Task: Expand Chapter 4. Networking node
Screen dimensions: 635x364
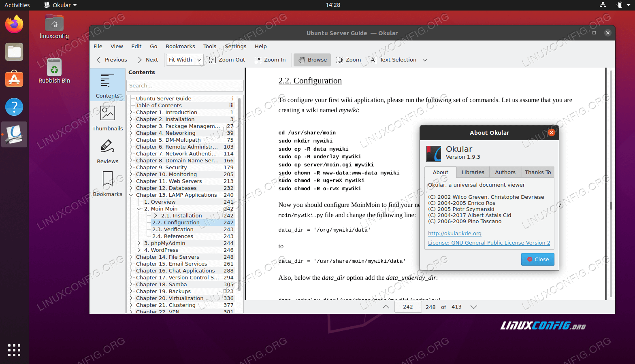Action: 131,133
